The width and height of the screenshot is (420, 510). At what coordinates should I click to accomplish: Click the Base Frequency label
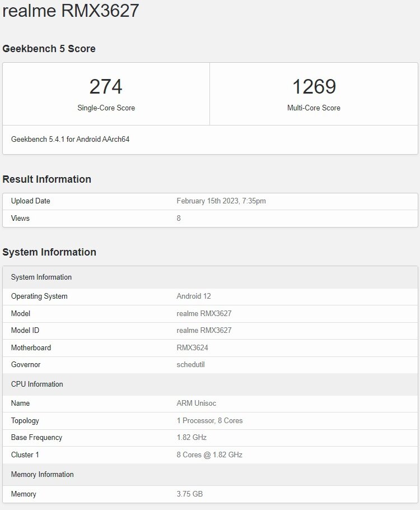(36, 438)
